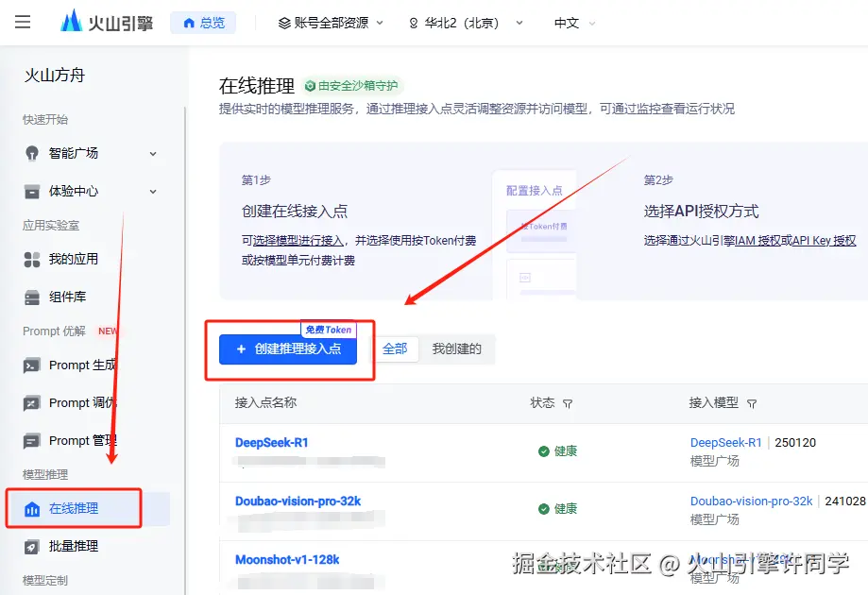Image resolution: width=868 pixels, height=595 pixels.
Task: Click the 免费Token badge
Action: click(x=329, y=330)
